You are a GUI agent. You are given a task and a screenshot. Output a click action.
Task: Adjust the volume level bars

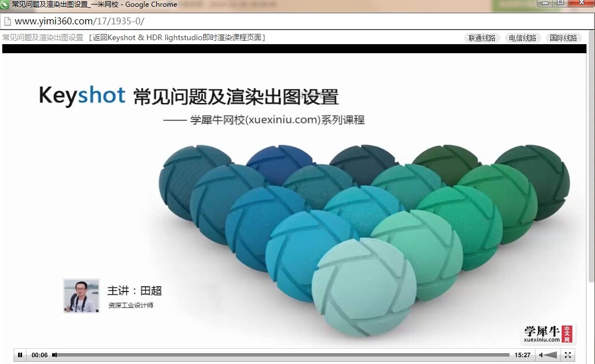click(551, 355)
